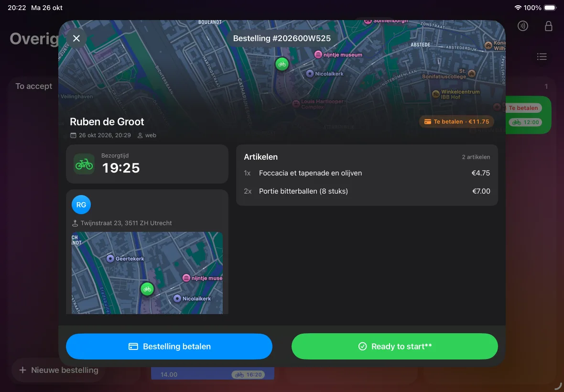
Task: Click the 12:00 delivery tag on background card
Action: tap(525, 122)
